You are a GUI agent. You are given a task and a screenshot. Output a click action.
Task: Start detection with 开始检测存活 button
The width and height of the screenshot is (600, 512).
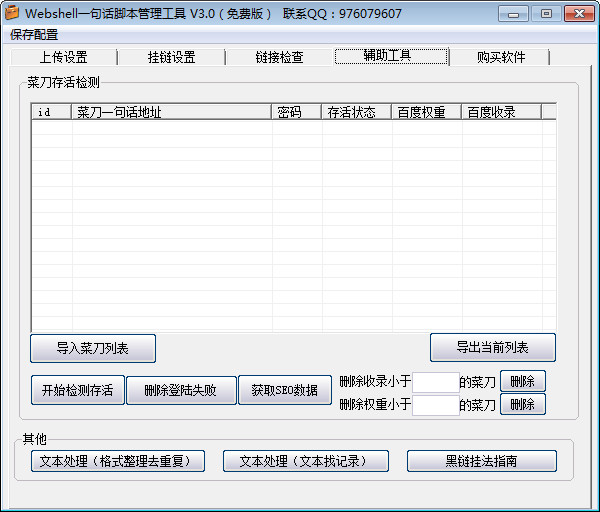click(78, 390)
